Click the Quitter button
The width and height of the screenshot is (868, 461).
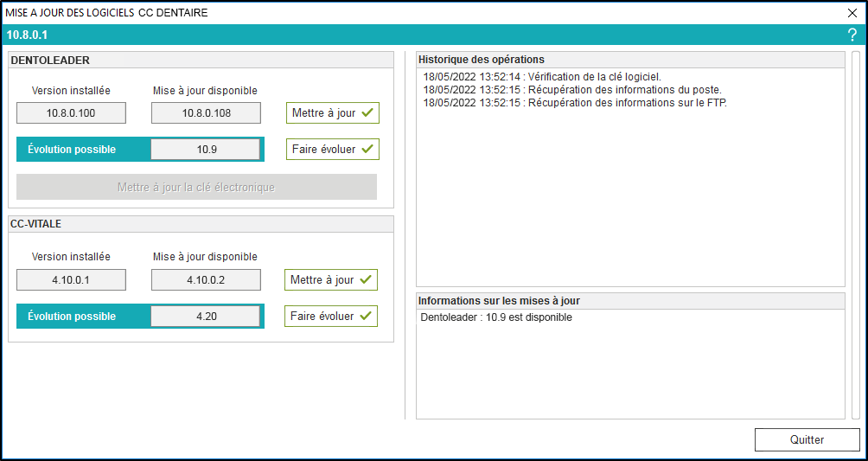[x=807, y=440]
